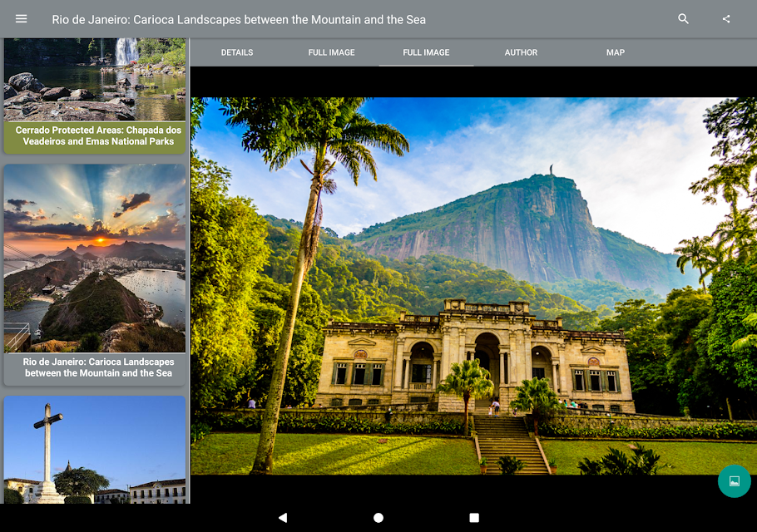This screenshot has width=757, height=532.
Task: Tap the Rio de Janeiro Carioca Landscapes card title
Action: pos(98,367)
